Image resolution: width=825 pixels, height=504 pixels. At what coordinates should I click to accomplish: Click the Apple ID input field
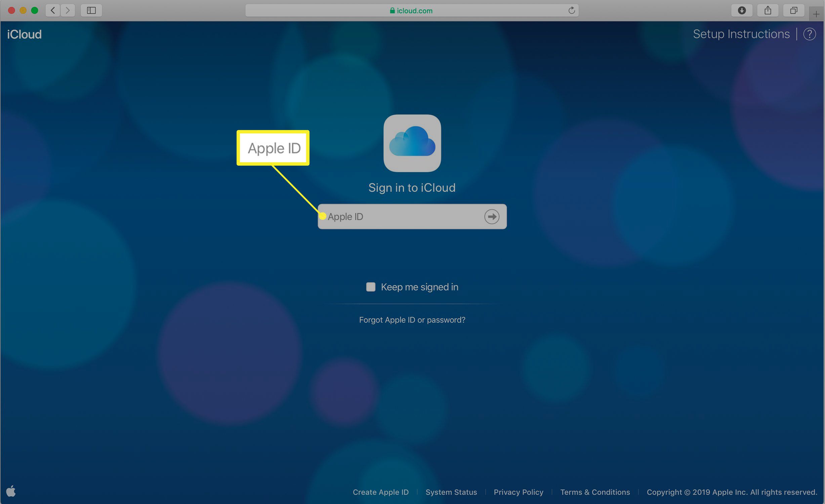tap(413, 216)
